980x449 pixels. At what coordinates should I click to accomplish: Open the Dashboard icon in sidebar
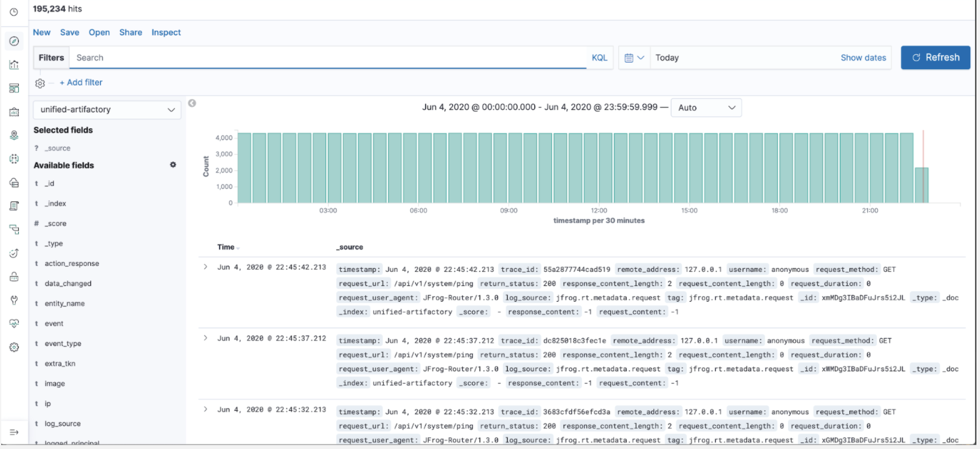click(14, 89)
